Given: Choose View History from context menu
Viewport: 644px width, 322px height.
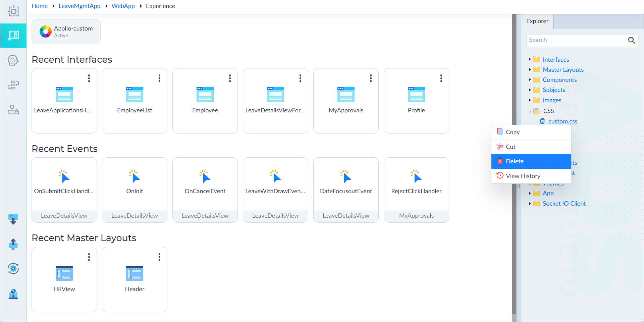Looking at the screenshot, I should tap(531, 176).
